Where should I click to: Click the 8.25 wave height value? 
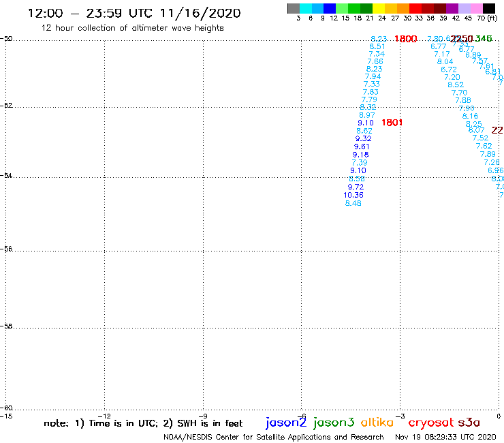(x=474, y=124)
